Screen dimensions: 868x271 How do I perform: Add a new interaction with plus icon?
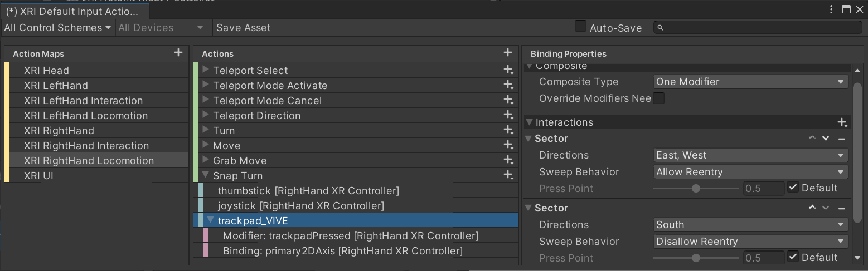coord(842,122)
